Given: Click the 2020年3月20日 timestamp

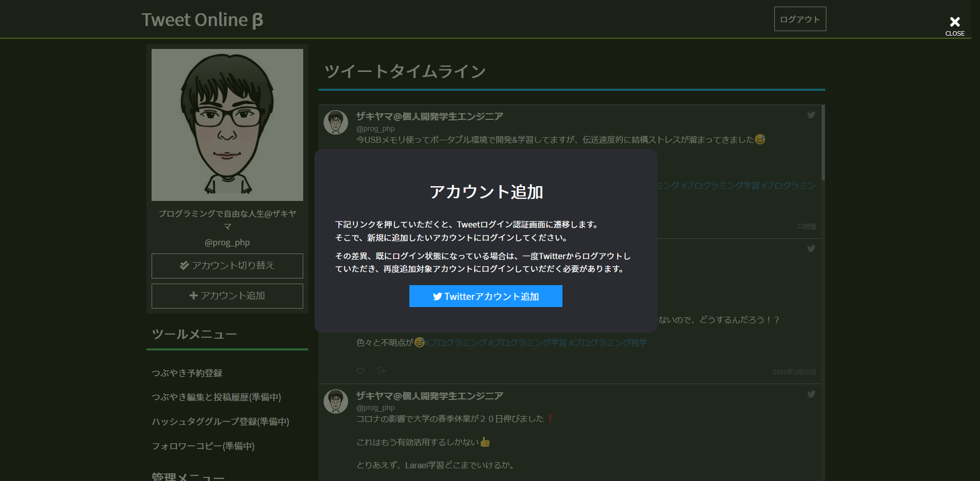Looking at the screenshot, I should (794, 372).
